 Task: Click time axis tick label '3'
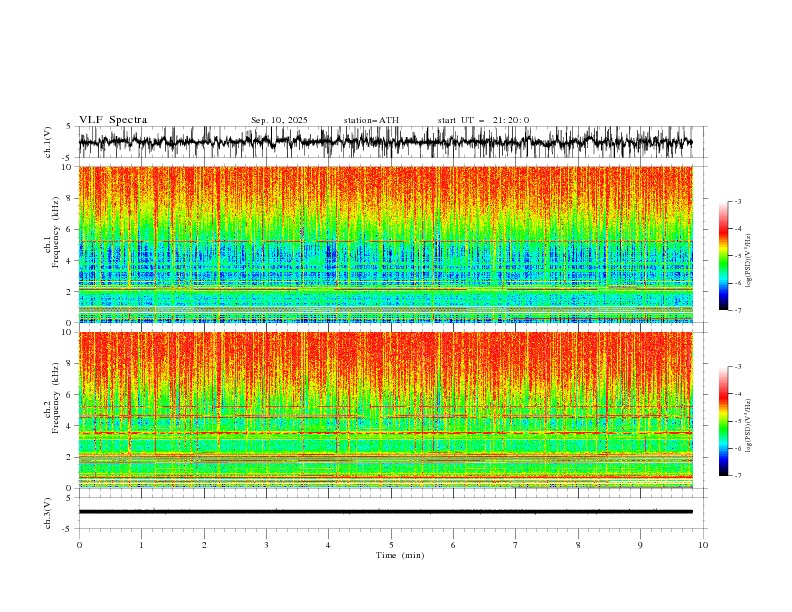266,545
